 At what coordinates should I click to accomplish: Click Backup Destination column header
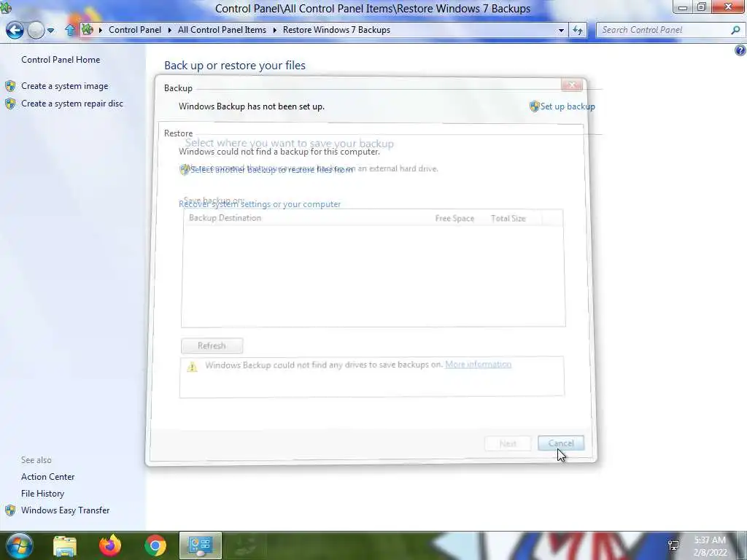click(225, 217)
